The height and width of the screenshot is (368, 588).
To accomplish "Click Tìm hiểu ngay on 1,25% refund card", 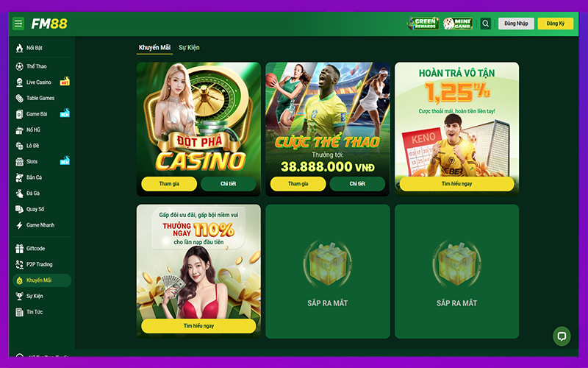I will [x=456, y=183].
